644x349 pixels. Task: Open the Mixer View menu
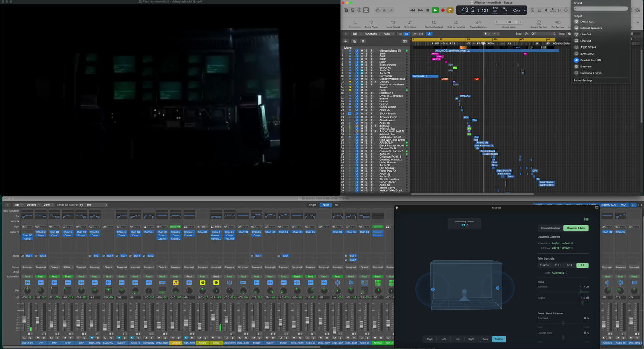(x=48, y=205)
